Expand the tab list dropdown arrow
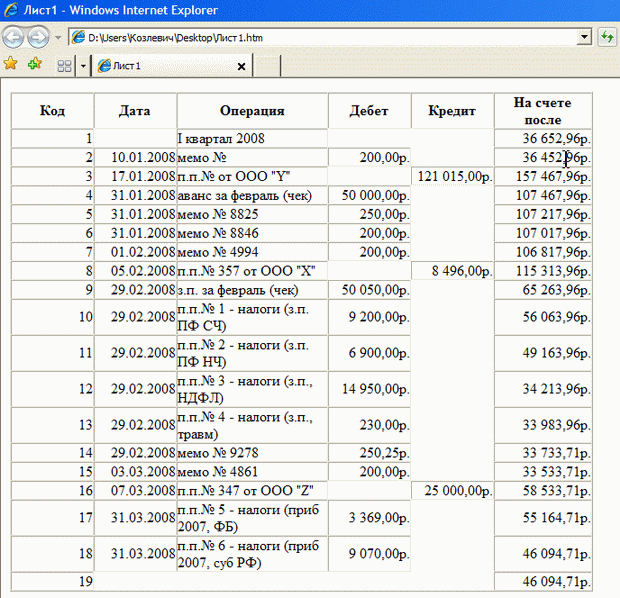Image resolution: width=620 pixels, height=598 pixels. click(83, 66)
